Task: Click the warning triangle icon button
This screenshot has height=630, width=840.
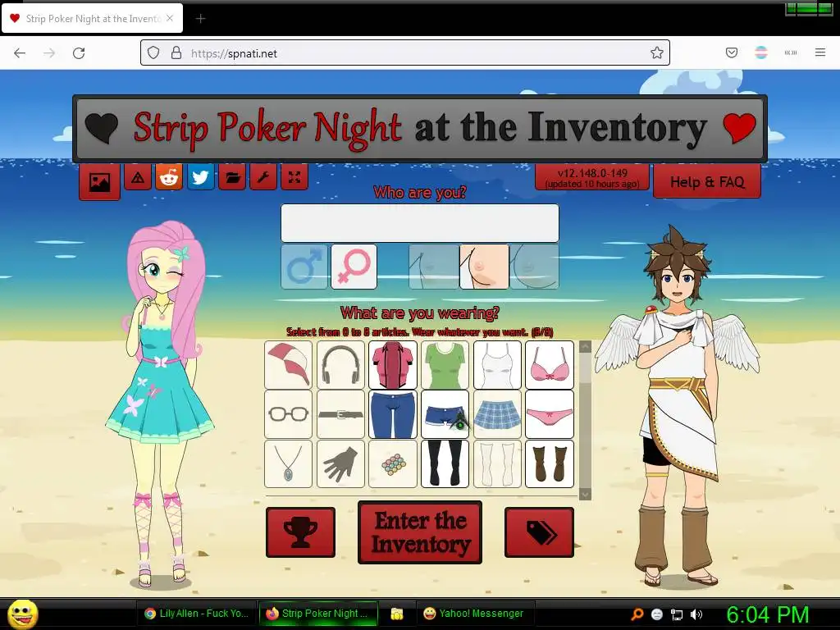Action: (138, 177)
